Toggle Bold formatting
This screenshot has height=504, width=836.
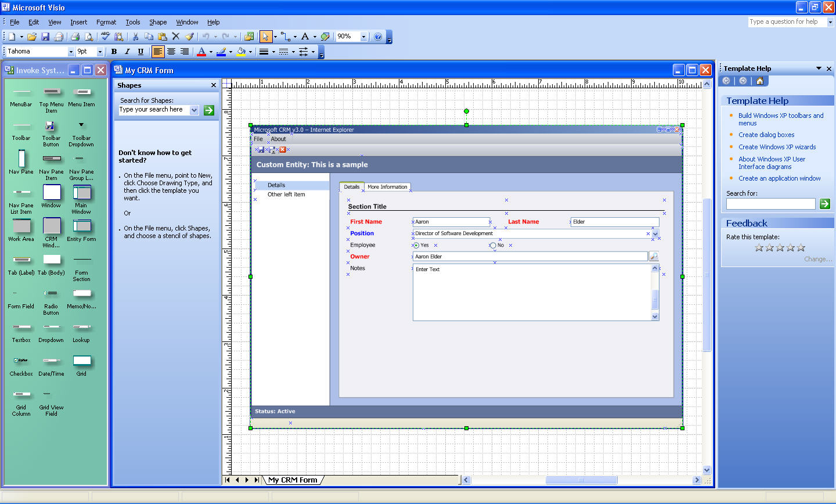[114, 52]
